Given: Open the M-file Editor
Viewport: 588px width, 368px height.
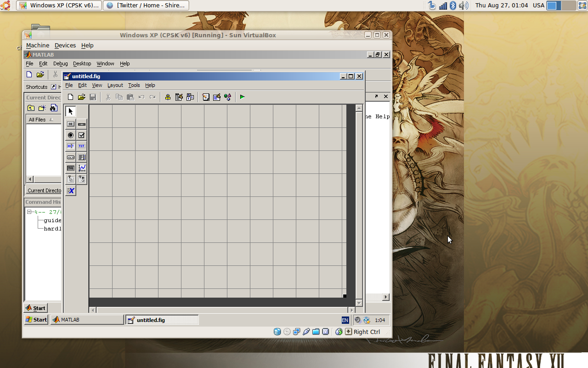Looking at the screenshot, I should click(x=206, y=97).
